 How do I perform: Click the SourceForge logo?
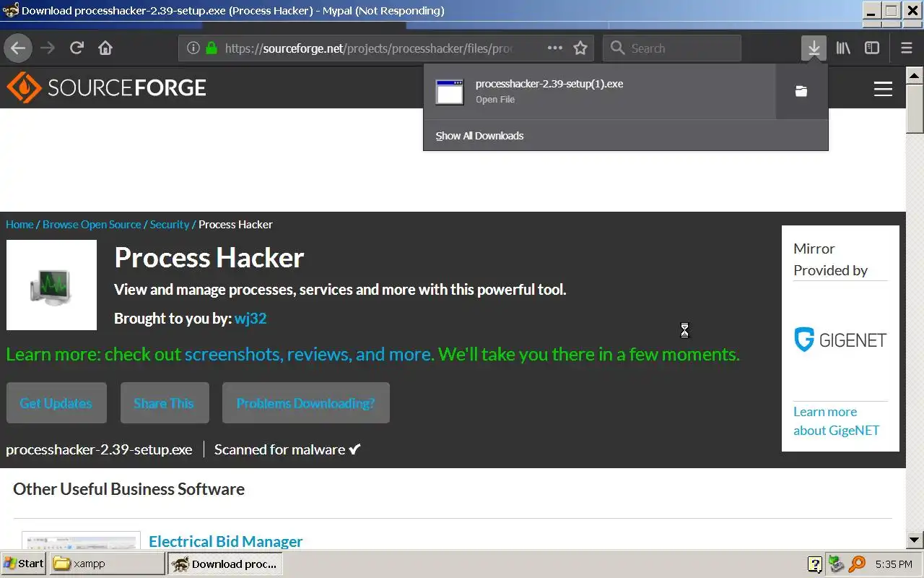tap(106, 88)
